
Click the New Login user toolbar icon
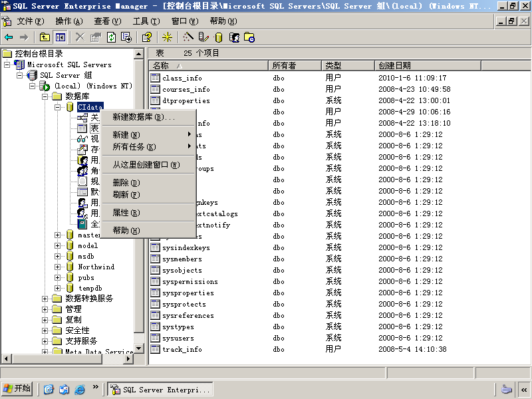(235, 37)
